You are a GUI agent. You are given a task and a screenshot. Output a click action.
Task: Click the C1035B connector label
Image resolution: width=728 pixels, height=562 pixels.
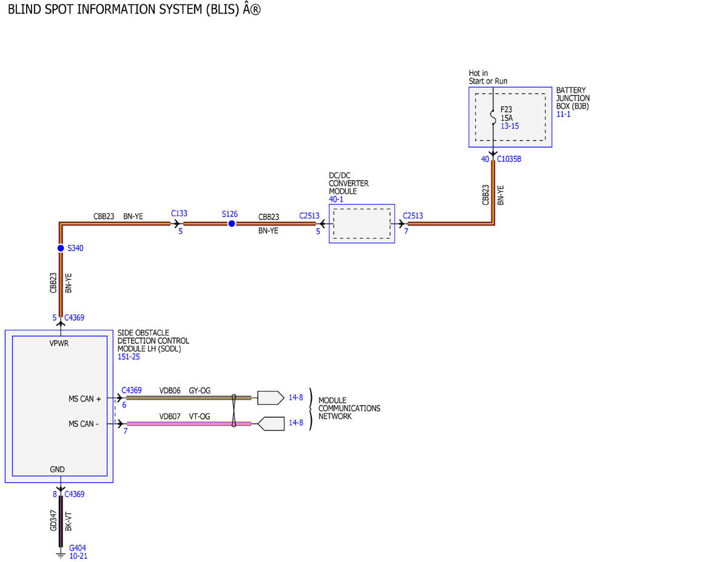509,159
